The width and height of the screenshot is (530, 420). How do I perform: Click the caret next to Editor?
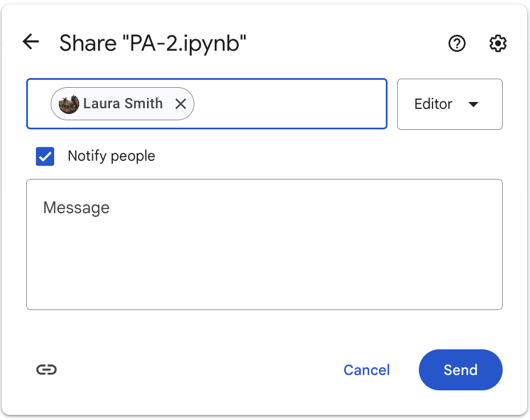tap(474, 104)
